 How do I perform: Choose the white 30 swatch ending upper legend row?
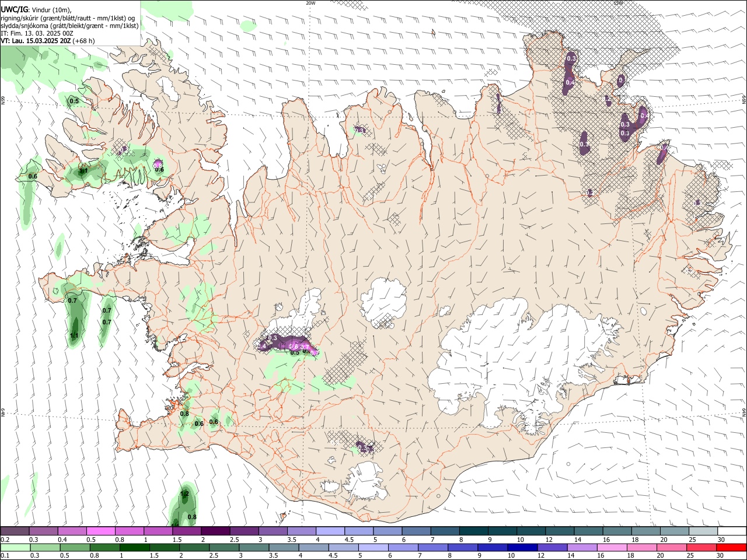click(x=732, y=531)
